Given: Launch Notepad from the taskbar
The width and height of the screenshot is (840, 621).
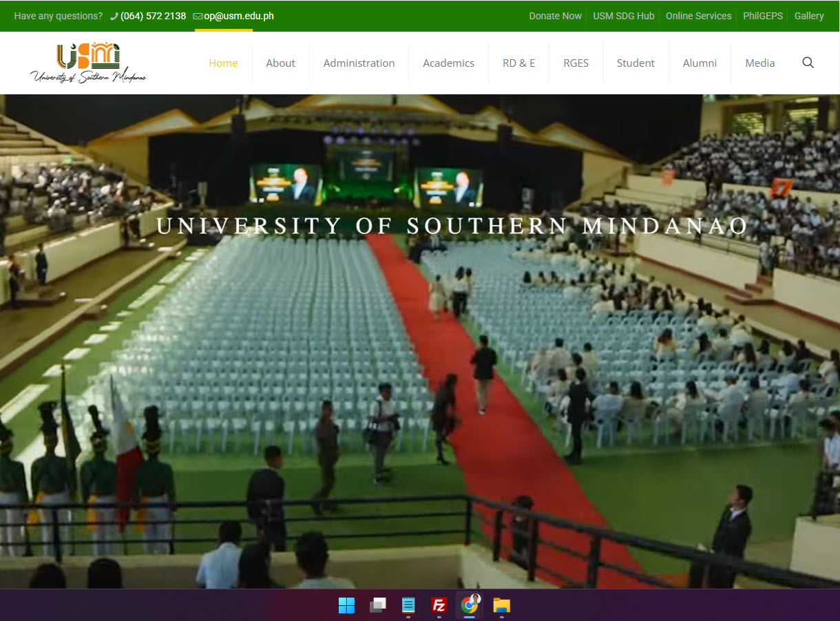Looking at the screenshot, I should (408, 605).
